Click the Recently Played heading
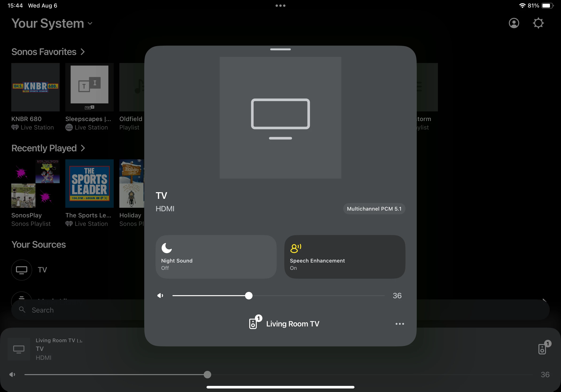Viewport: 561px width, 392px height. point(44,148)
